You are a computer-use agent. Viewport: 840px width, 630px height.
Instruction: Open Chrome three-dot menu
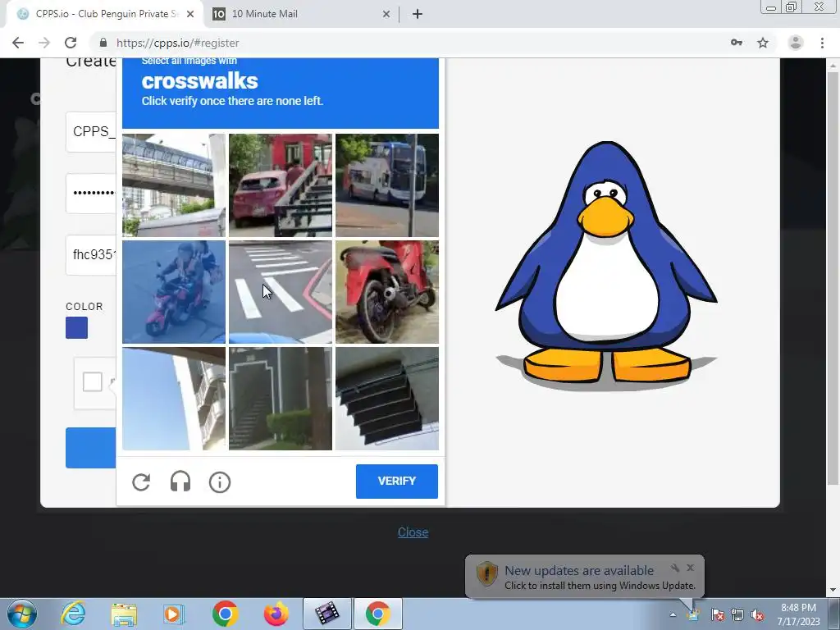tap(822, 43)
